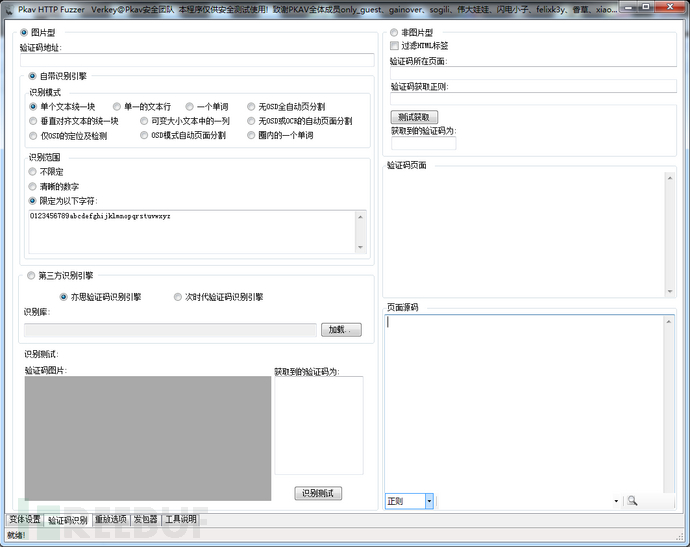The width and height of the screenshot is (690, 547).
Task: Select 自带识别引擎 radio option
Action: pos(32,76)
